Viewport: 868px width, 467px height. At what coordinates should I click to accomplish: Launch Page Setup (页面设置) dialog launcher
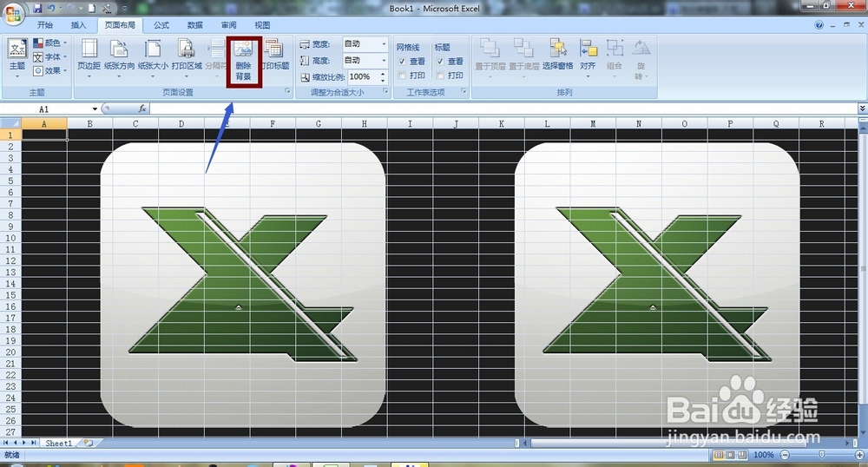[x=287, y=91]
